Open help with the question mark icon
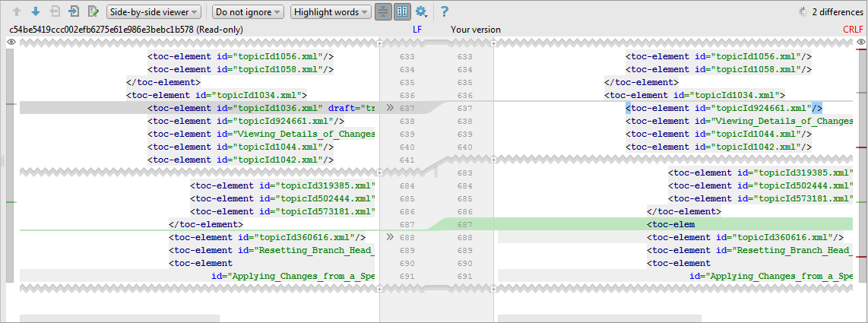This screenshot has width=868, height=323. (x=445, y=11)
